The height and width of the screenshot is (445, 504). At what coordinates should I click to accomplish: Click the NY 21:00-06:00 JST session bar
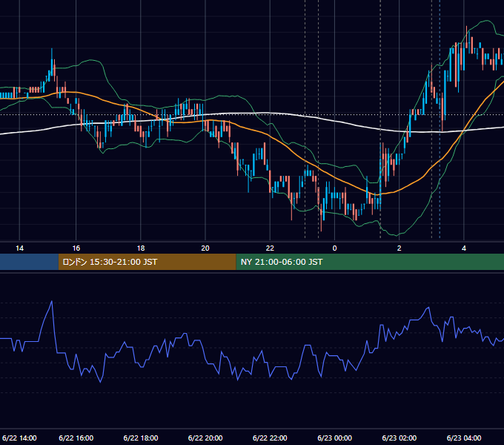[x=370, y=262]
